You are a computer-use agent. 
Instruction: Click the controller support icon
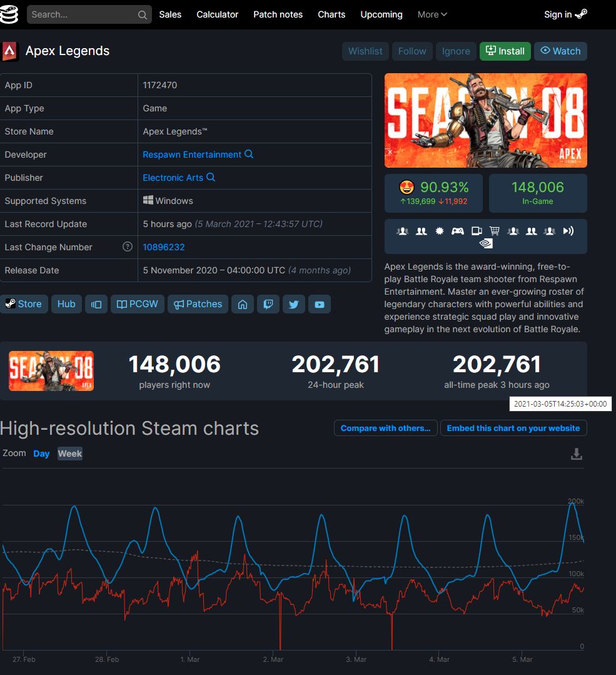tap(458, 231)
